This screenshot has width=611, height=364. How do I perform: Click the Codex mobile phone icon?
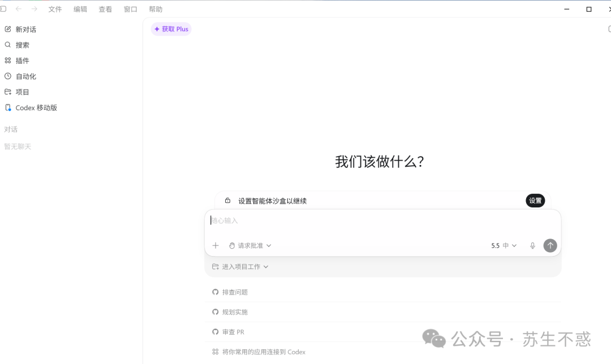point(8,107)
